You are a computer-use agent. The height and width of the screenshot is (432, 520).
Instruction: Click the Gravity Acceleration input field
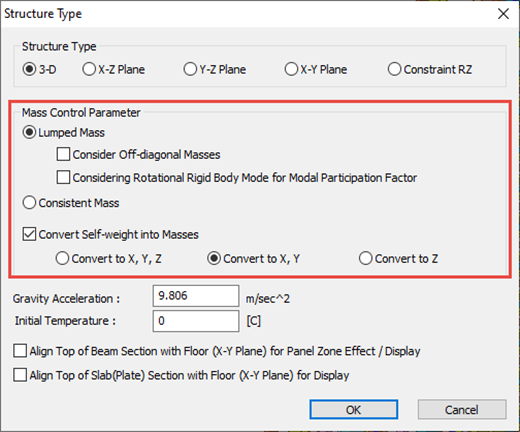click(196, 296)
